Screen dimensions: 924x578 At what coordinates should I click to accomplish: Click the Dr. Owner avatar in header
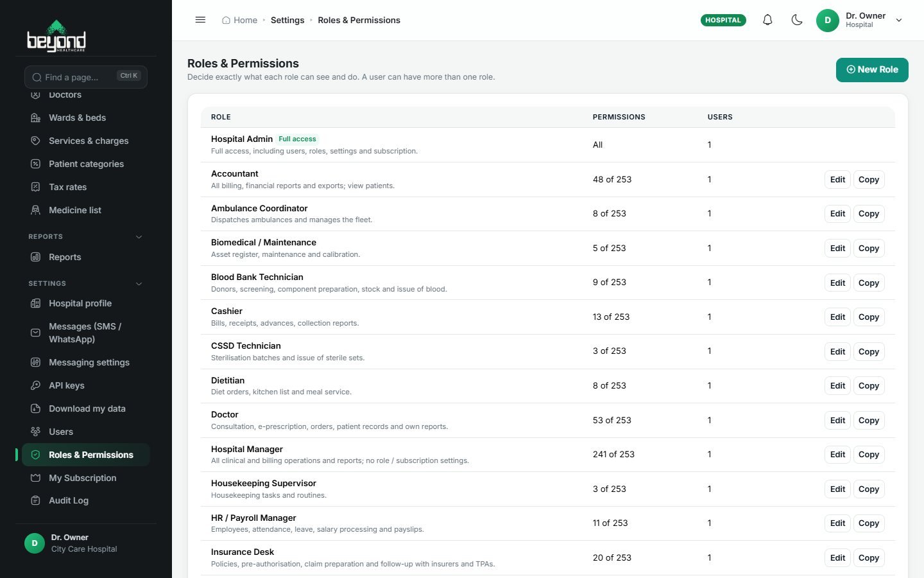[x=828, y=20]
